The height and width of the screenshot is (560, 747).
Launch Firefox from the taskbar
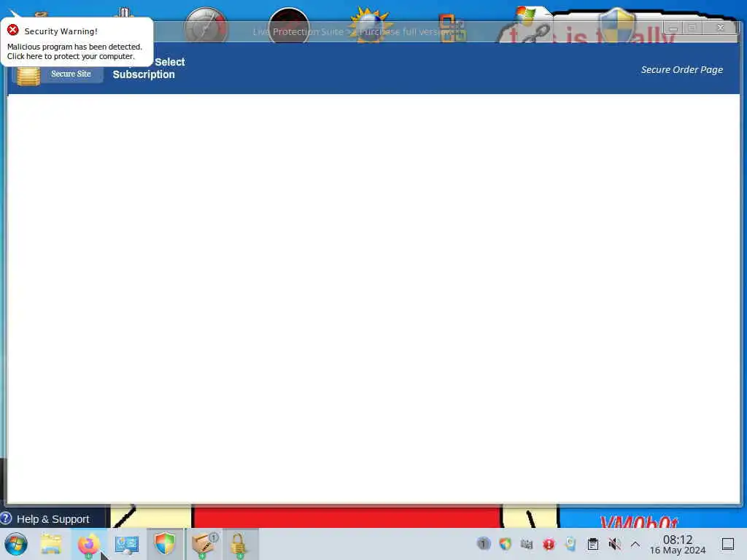[88, 544]
